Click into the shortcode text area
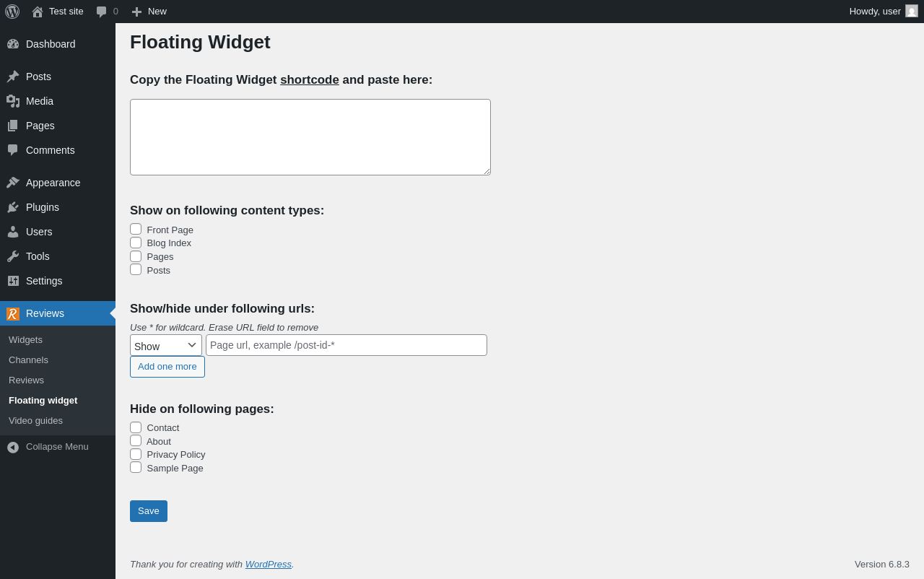Image resolution: width=924 pixels, height=579 pixels. tap(310, 137)
